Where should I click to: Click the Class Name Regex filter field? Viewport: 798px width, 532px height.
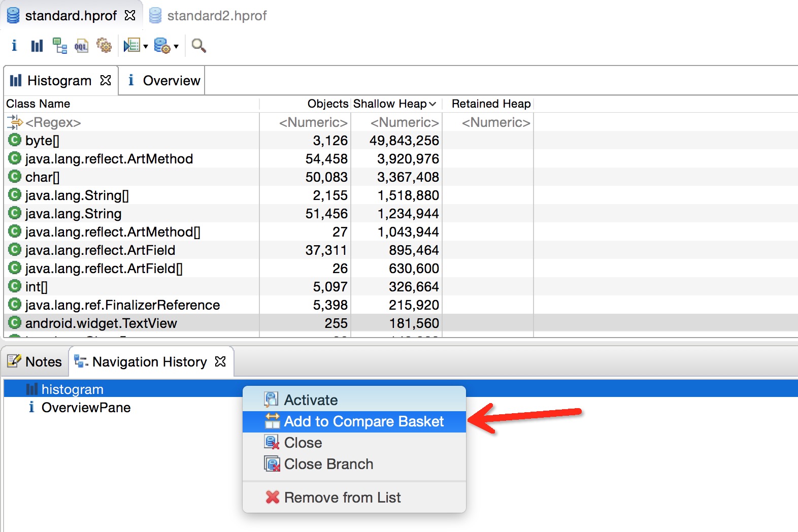132,122
